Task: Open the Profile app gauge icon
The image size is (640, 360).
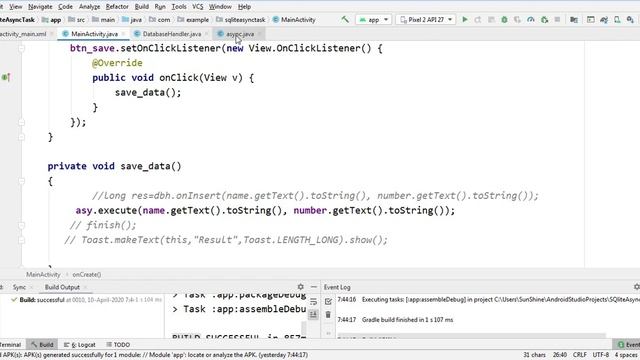Action: coord(531,19)
